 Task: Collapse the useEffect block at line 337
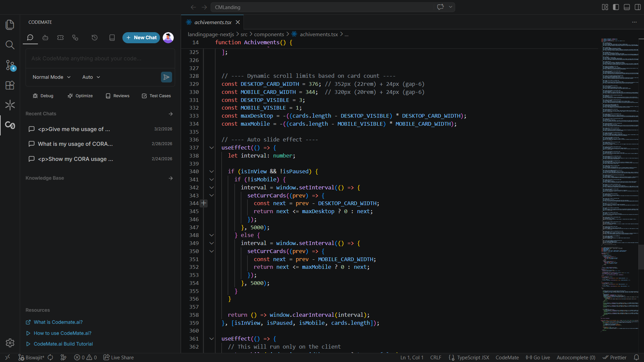point(212,148)
